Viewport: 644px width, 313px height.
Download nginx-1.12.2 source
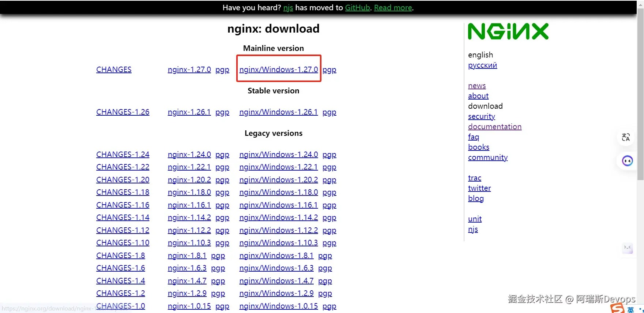click(189, 230)
